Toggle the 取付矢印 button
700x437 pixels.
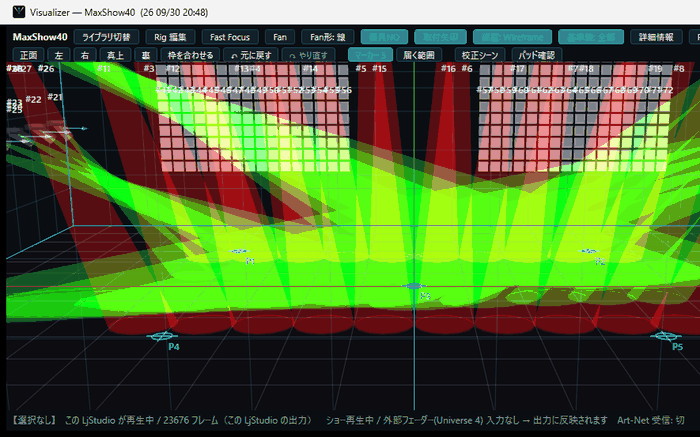[441, 37]
